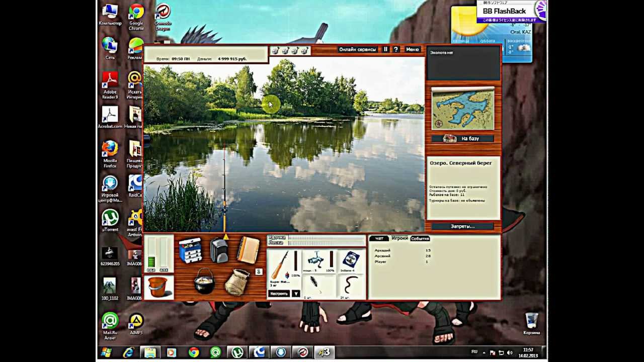Viewport: 644px width, 362px height.
Task: Open Компьютер desktop icon
Action: 110,15
